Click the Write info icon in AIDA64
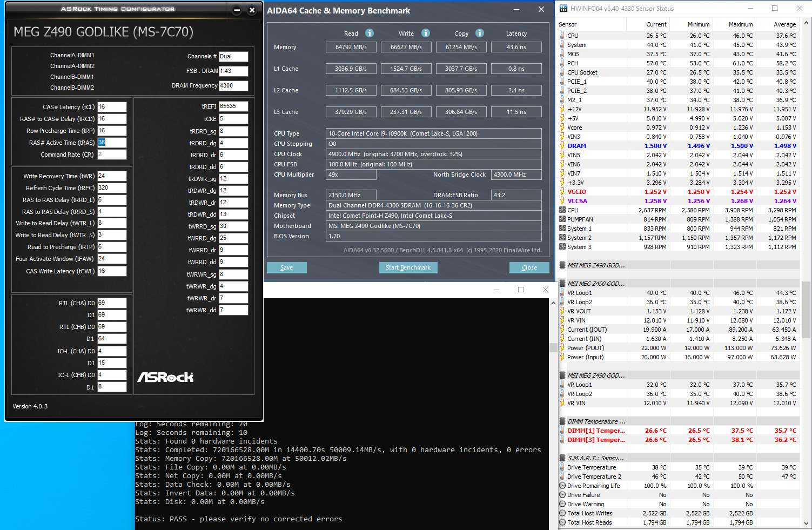This screenshot has width=812, height=530. 426,33
